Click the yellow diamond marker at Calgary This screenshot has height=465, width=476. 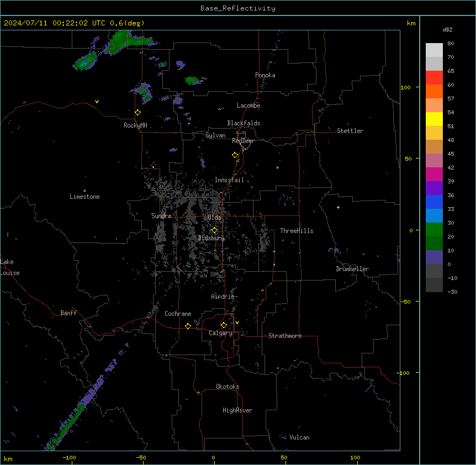(224, 325)
